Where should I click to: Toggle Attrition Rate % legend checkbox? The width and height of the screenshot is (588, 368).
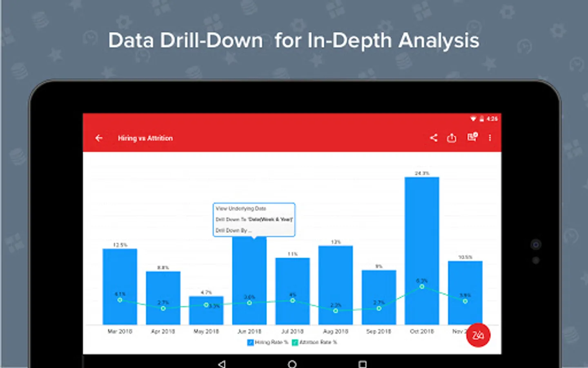295,342
